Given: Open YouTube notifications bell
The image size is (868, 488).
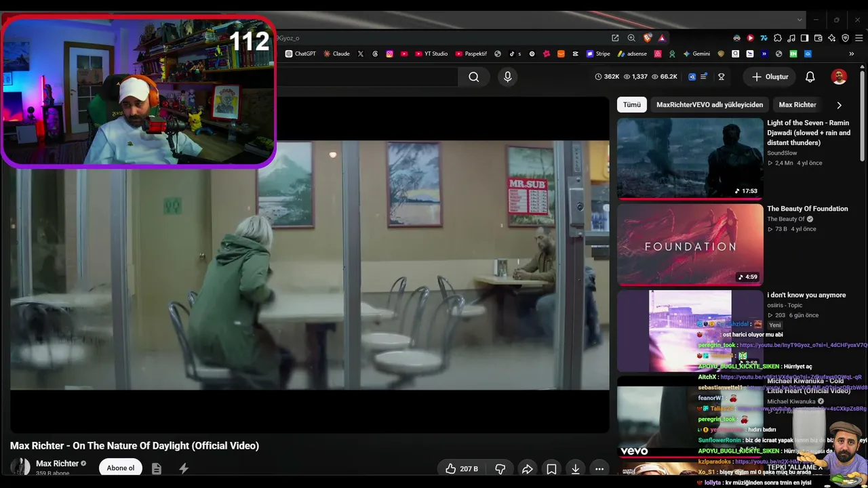Looking at the screenshot, I should (810, 77).
